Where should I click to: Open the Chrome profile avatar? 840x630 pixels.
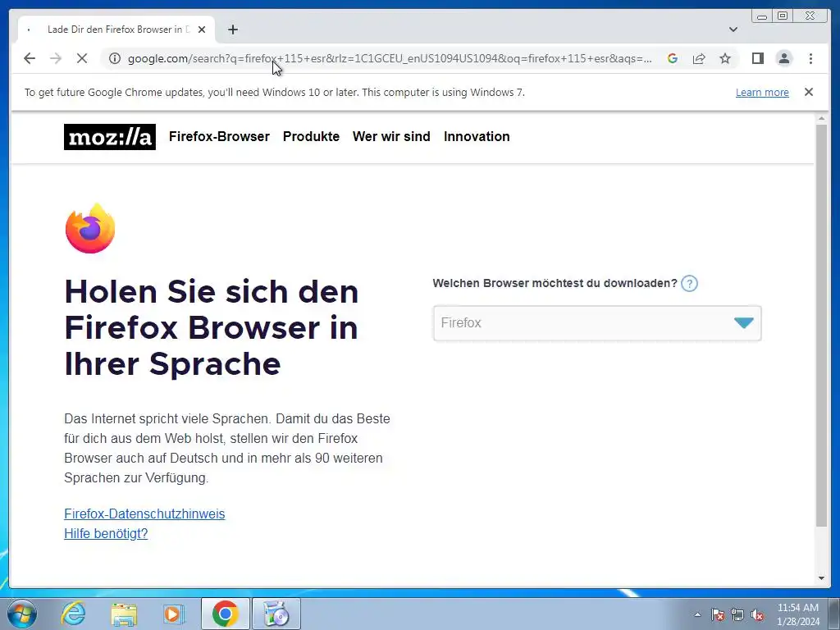click(783, 58)
